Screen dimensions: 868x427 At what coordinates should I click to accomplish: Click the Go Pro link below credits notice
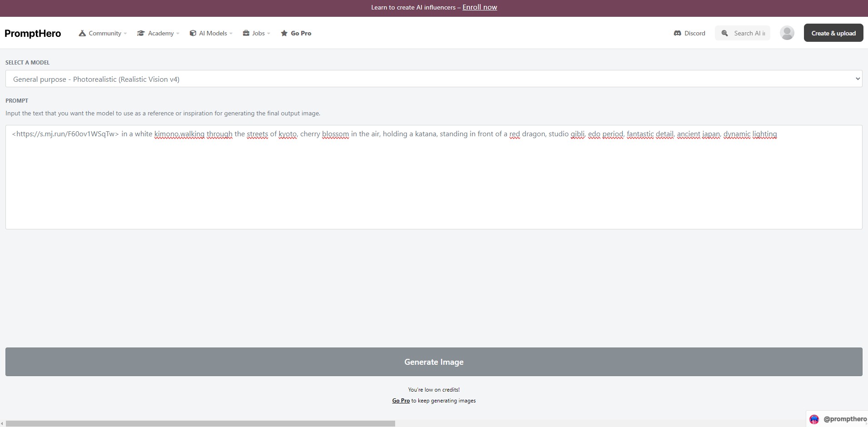[401, 401]
